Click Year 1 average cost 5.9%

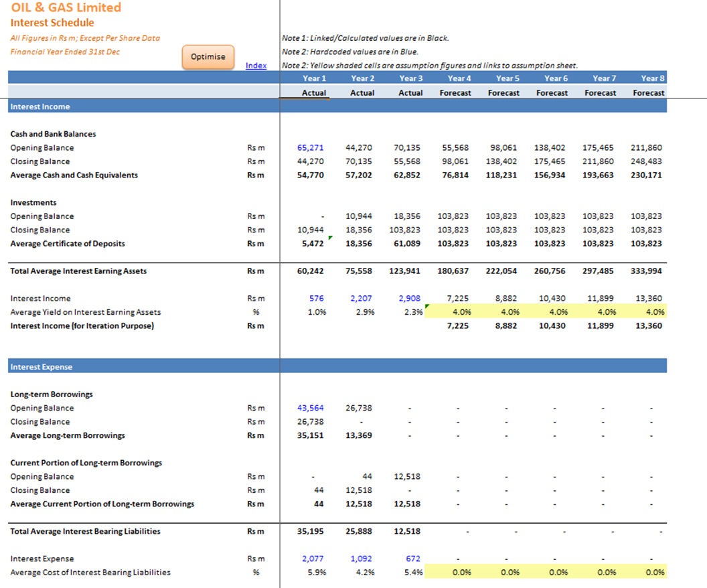pyautogui.click(x=317, y=572)
